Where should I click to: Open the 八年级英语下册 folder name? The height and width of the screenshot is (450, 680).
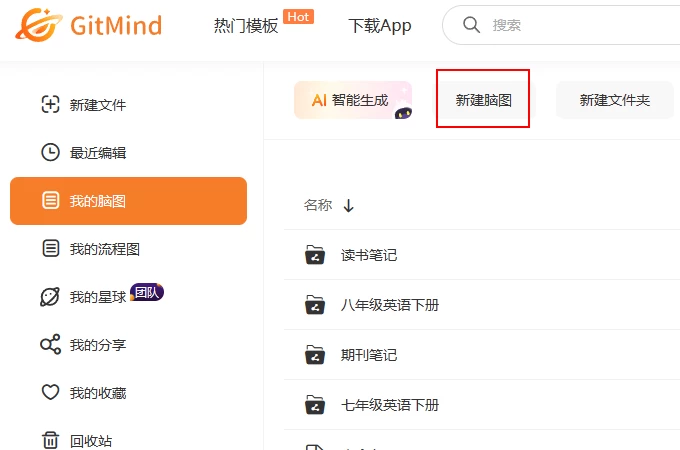390,305
